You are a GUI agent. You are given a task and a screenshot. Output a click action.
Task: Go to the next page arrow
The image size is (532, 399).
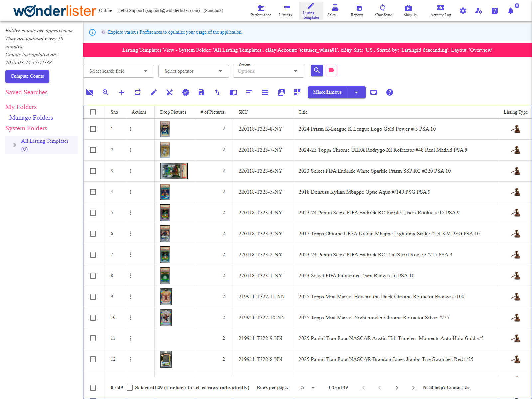click(397, 388)
